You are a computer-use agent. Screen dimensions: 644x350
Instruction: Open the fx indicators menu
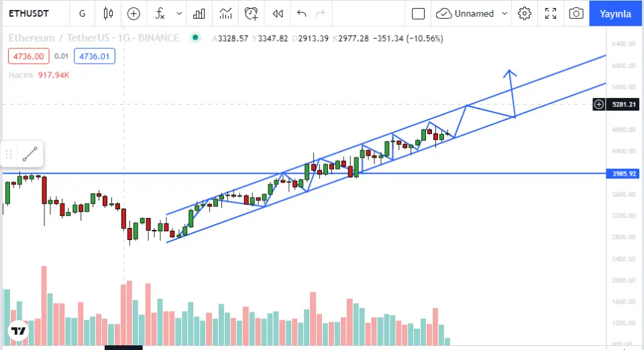[x=160, y=13]
